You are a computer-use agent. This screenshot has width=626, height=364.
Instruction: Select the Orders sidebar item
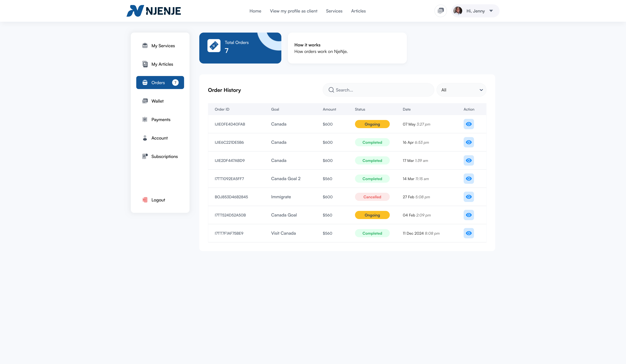160,83
